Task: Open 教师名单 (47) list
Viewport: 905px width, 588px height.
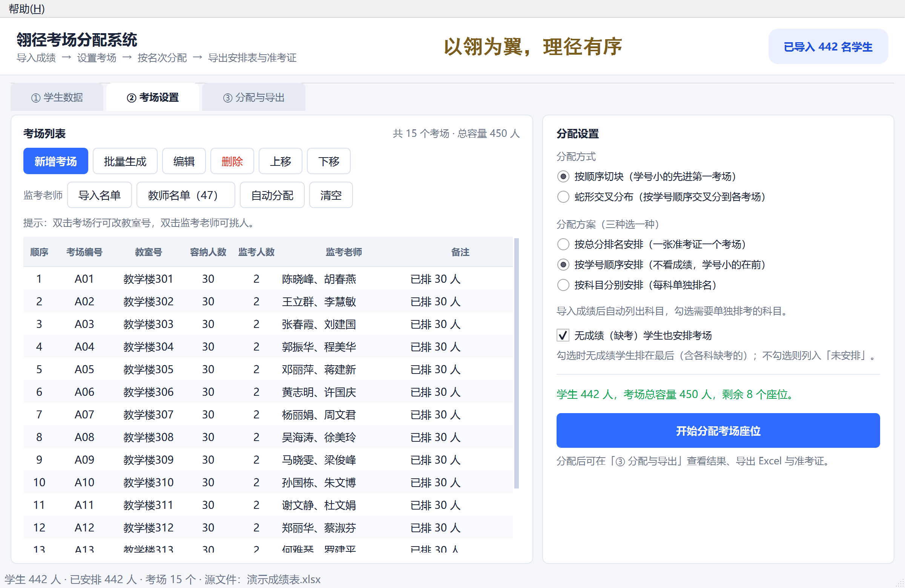Action: 186,195
